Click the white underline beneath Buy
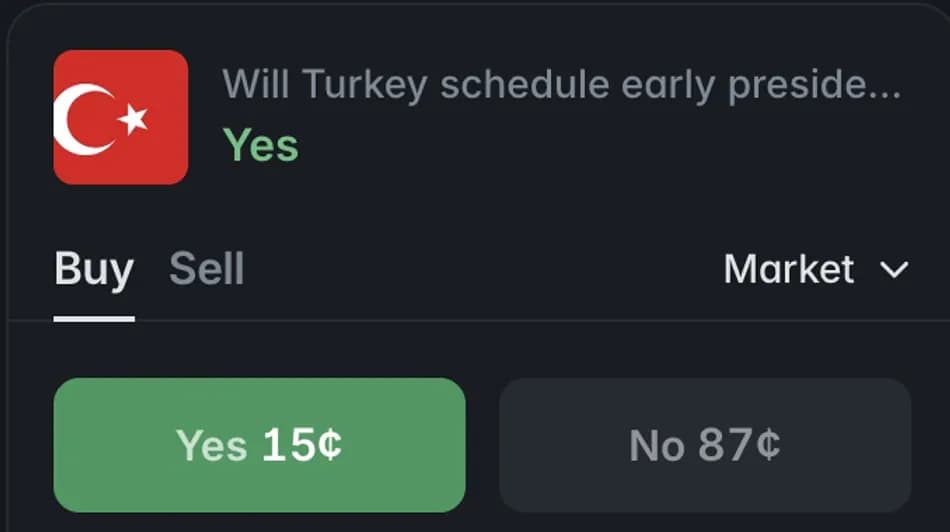Screen dimensions: 950x532 (x=94, y=319)
